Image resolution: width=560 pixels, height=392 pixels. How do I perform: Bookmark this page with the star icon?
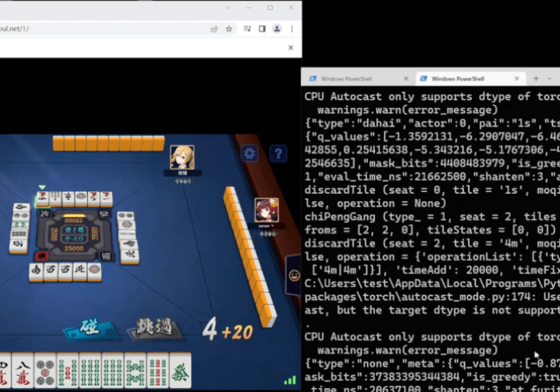pos(229,29)
